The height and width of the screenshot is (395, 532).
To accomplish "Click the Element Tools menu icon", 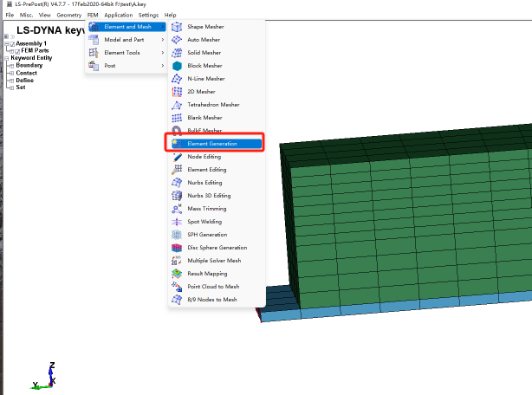I will coord(94,53).
